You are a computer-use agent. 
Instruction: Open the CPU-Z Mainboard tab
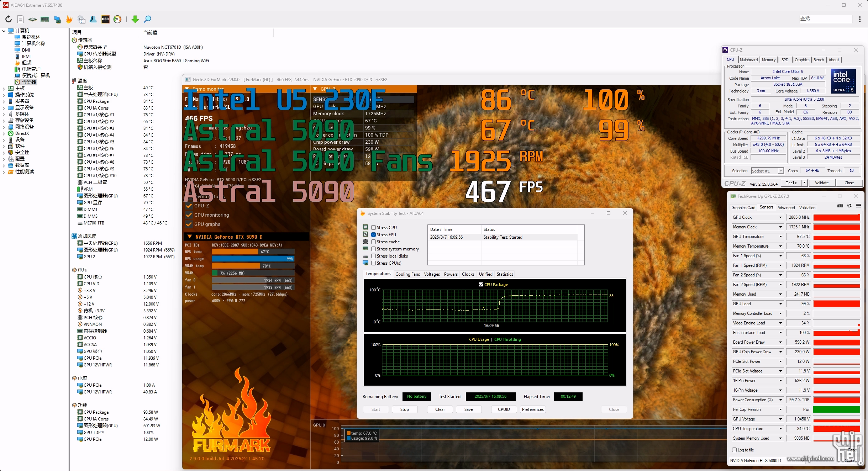pos(749,60)
